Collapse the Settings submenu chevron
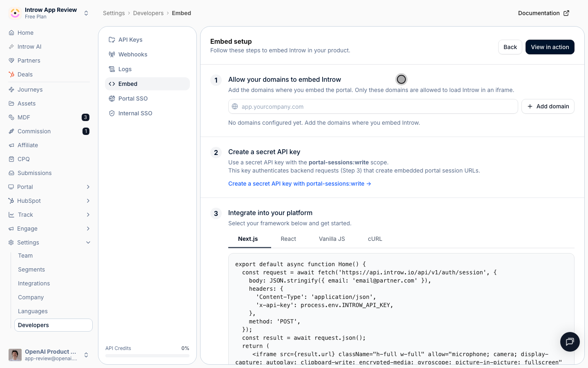 (x=88, y=242)
